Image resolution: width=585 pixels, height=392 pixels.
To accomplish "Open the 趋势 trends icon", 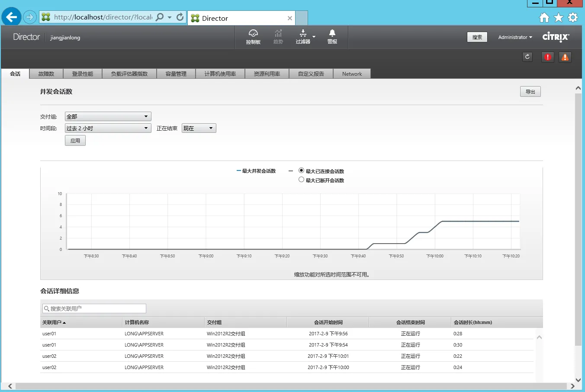I will pyautogui.click(x=278, y=37).
